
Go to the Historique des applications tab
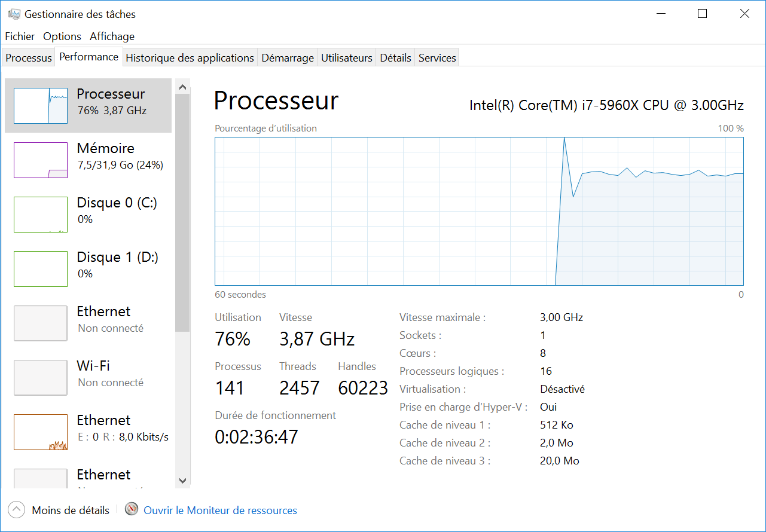[190, 58]
